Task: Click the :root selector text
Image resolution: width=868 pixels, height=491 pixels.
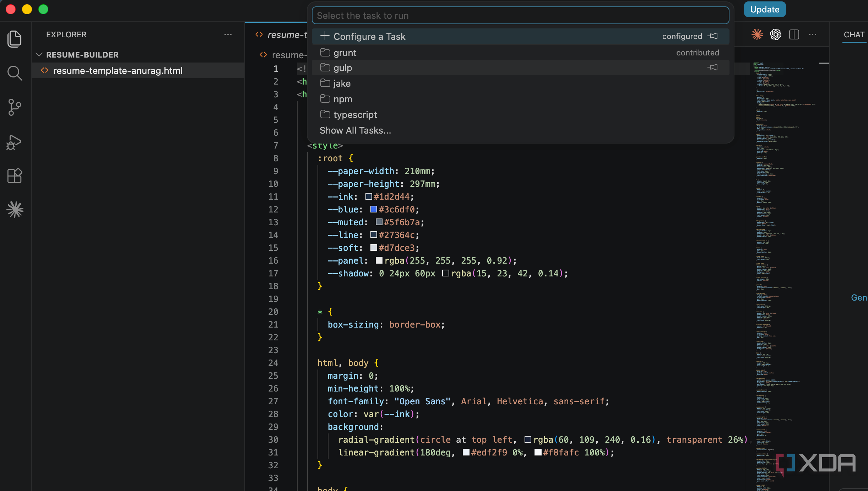Action: 330,158
